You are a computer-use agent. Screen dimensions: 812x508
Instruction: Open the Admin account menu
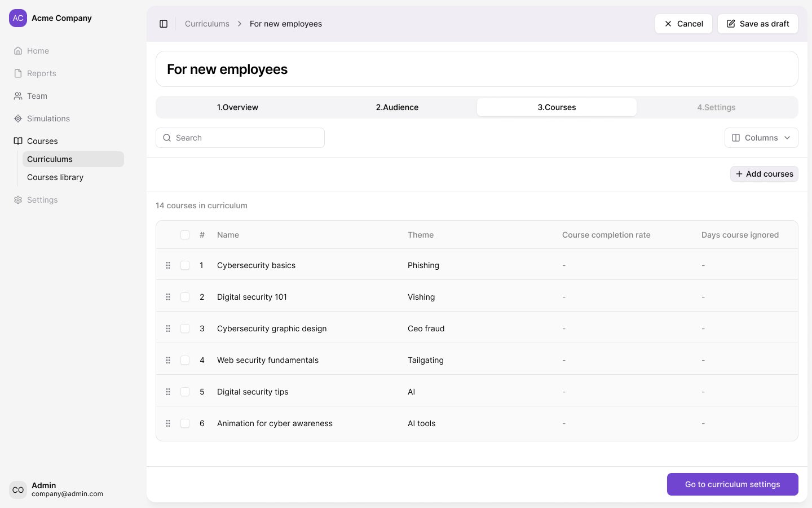coord(56,489)
